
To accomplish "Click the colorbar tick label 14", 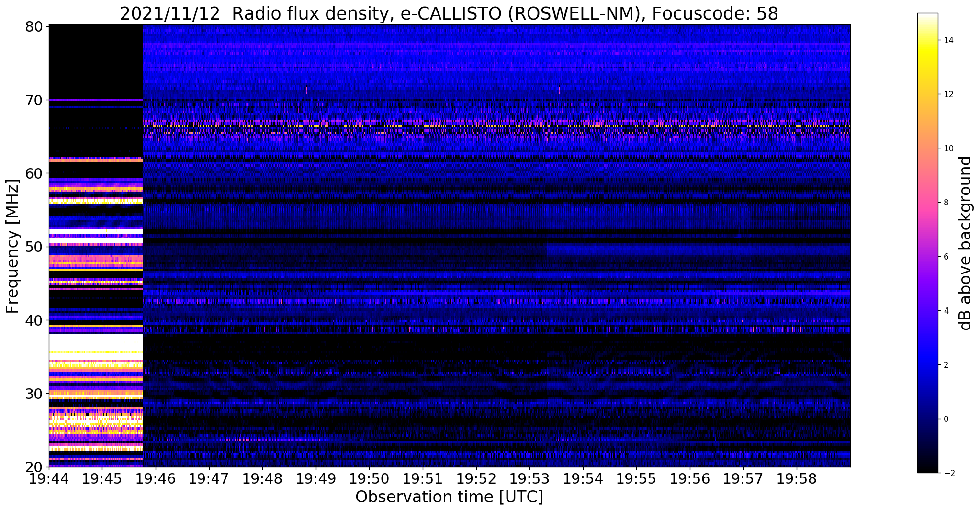I will pos(948,40).
